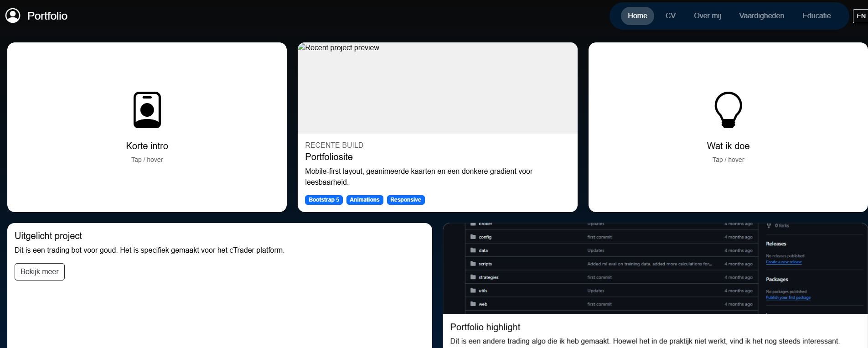The width and height of the screenshot is (868, 348).
Task: Click the config folder icon in screenshot
Action: 473,237
